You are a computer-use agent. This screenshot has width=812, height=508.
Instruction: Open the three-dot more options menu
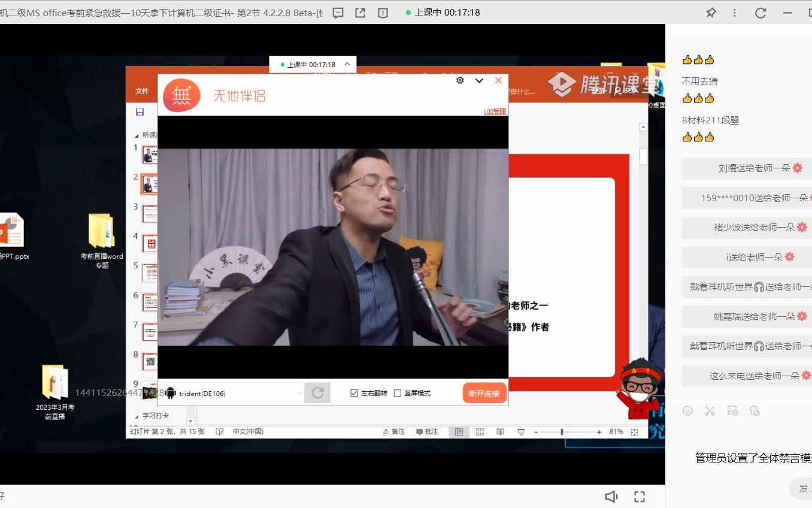(x=735, y=13)
